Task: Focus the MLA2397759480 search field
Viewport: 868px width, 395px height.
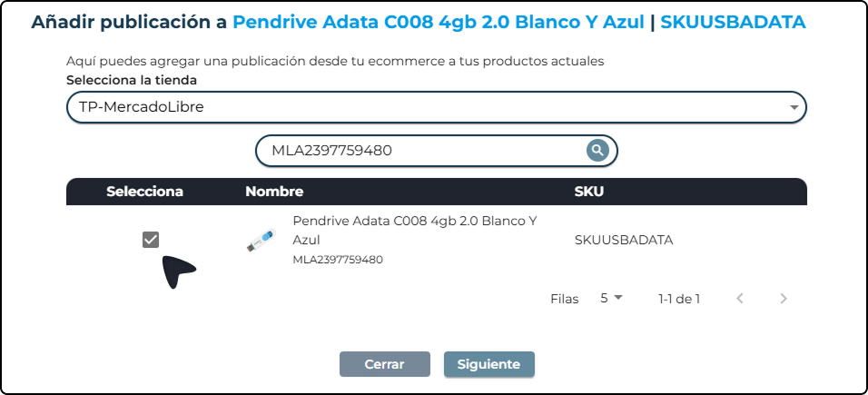Action: (x=422, y=151)
